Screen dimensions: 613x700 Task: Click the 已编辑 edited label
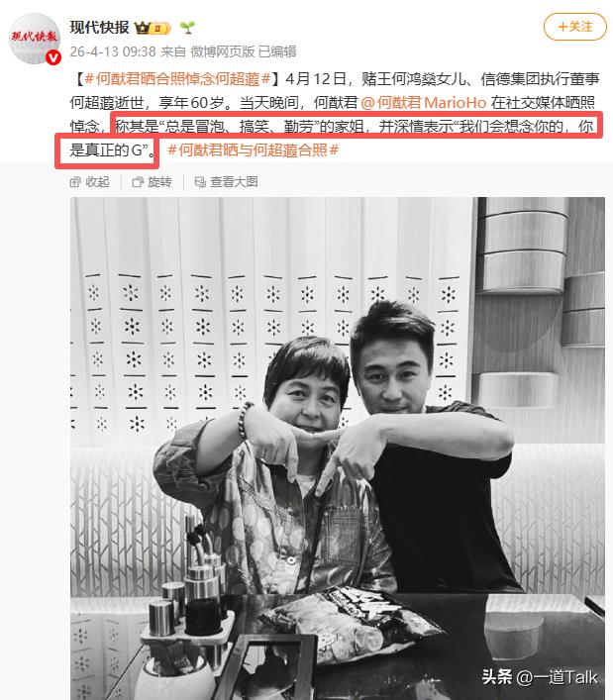click(277, 51)
